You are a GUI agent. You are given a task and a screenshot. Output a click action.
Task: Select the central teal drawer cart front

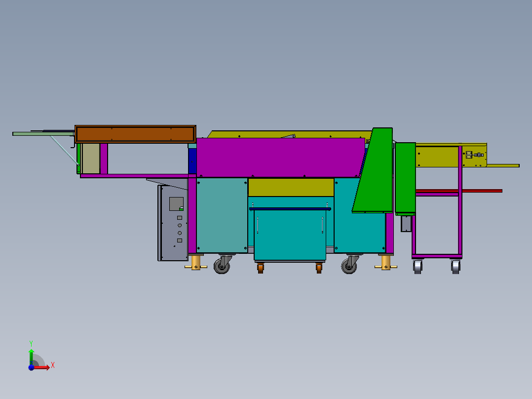290,235
